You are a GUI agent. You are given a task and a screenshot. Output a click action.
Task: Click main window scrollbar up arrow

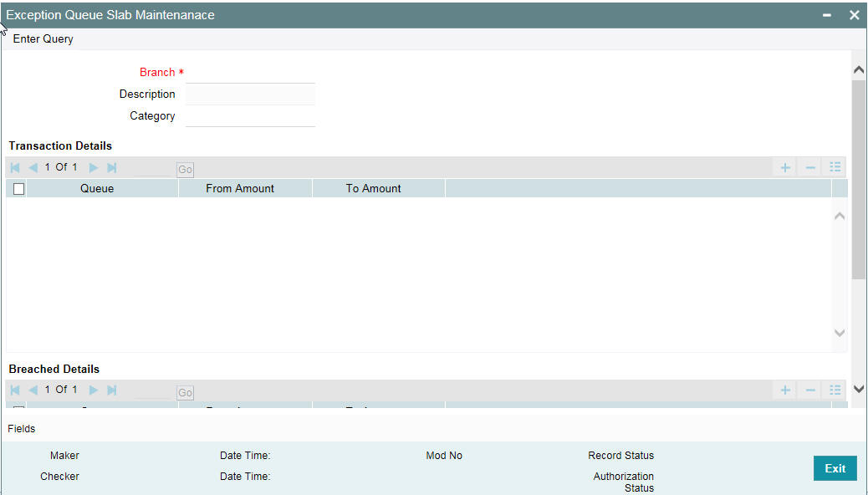[x=859, y=70]
